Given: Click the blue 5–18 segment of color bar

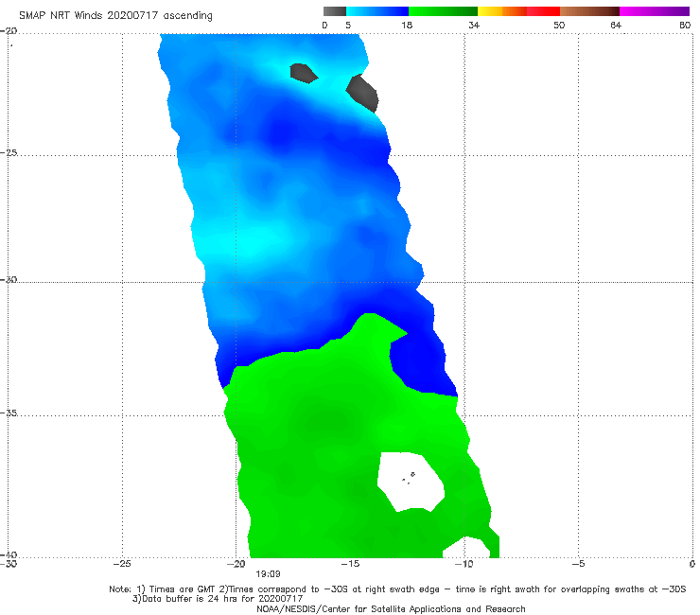Looking at the screenshot, I should point(377,11).
